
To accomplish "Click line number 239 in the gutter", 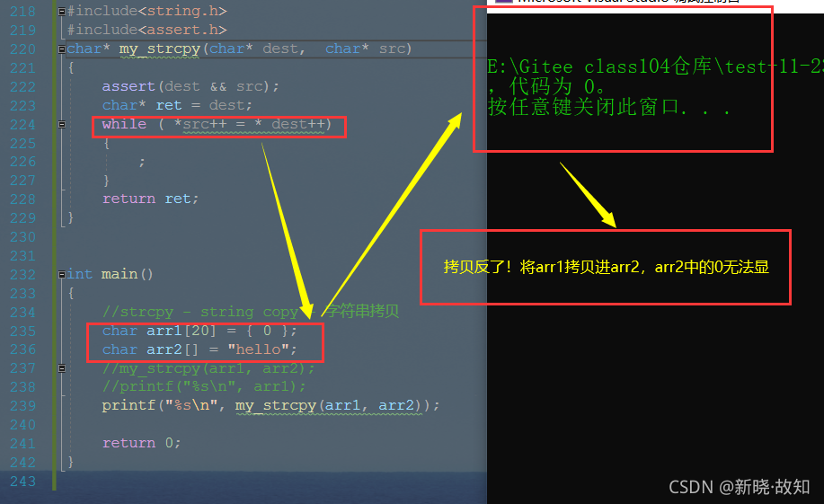I will tap(22, 406).
